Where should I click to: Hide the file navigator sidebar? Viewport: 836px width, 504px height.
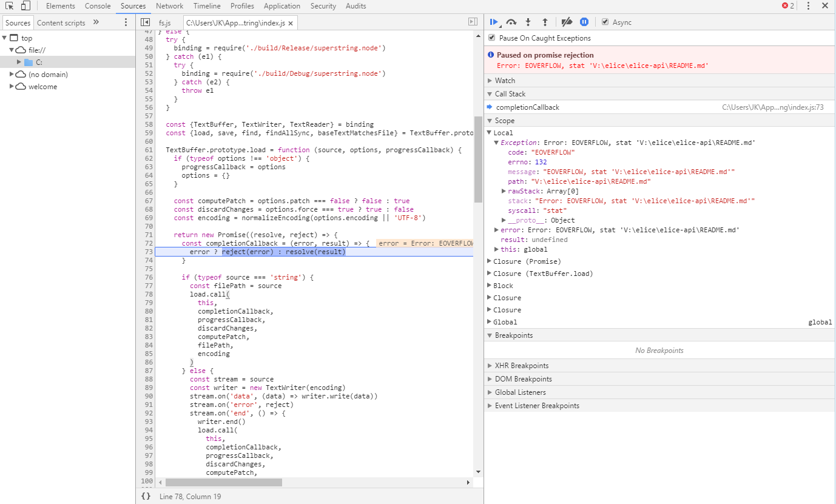145,21
